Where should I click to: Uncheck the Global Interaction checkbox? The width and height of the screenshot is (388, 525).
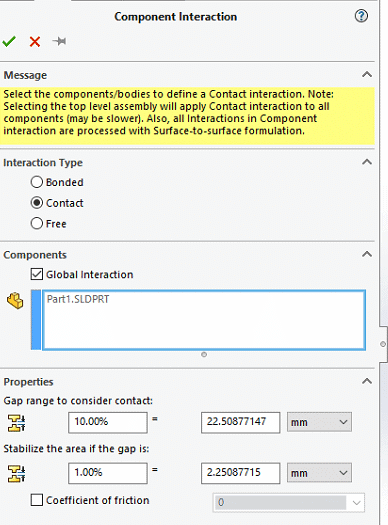point(37,274)
